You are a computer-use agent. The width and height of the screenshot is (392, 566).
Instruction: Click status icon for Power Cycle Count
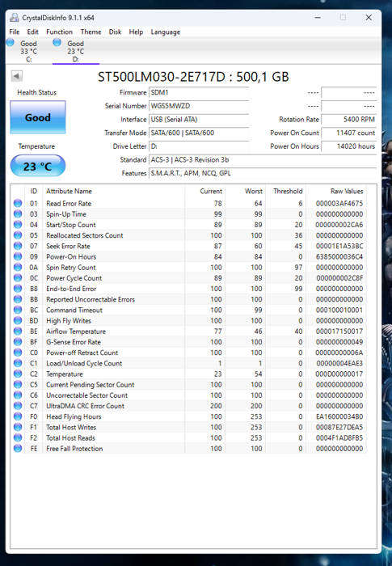(17, 278)
